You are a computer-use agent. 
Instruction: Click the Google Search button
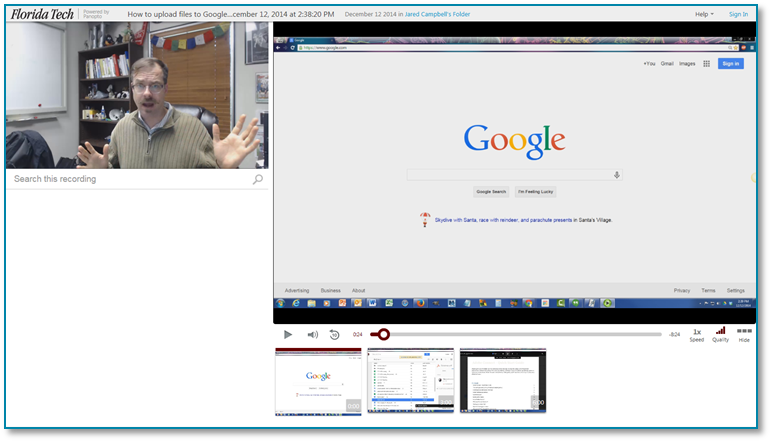pyautogui.click(x=491, y=192)
